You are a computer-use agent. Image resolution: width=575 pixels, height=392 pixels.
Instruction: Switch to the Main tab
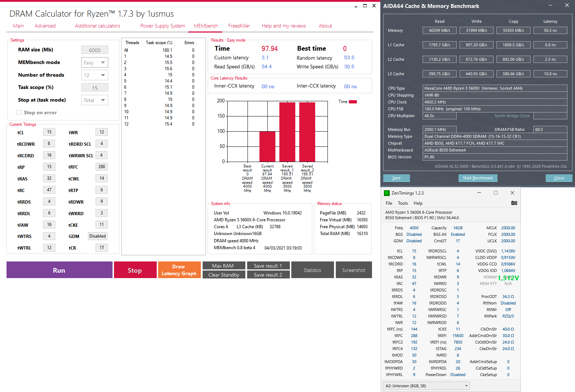pos(18,26)
